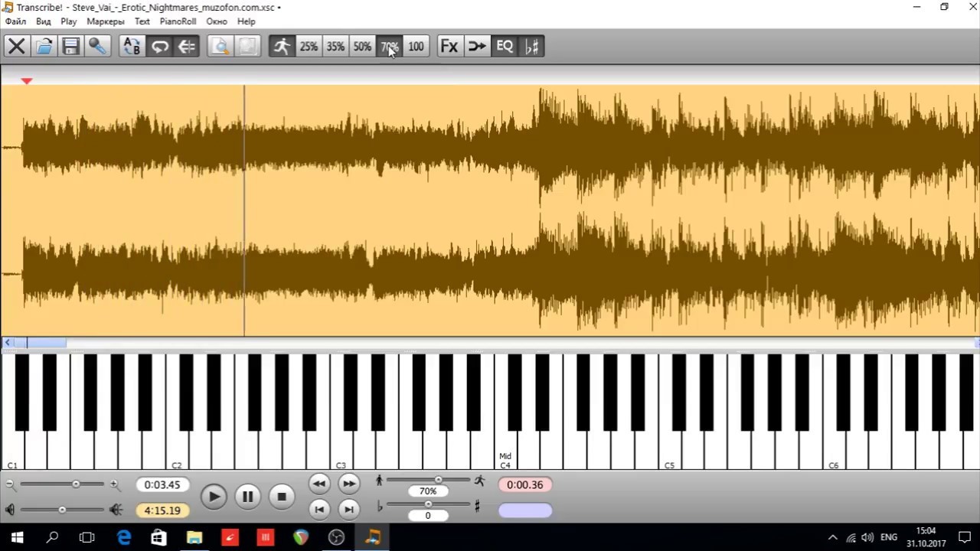Screen dimensions: 980x551
Task: Set playback speed to 100%
Action: pyautogui.click(x=416, y=46)
